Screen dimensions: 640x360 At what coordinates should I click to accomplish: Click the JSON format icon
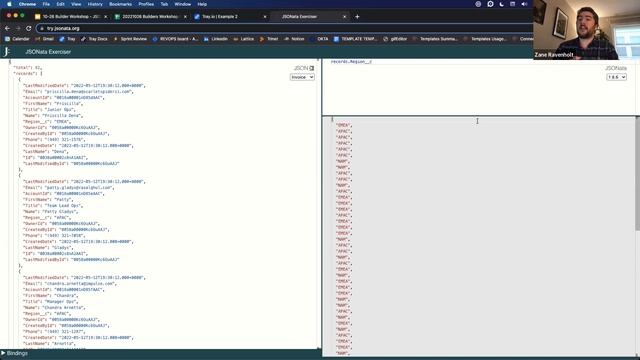[x=312, y=68]
